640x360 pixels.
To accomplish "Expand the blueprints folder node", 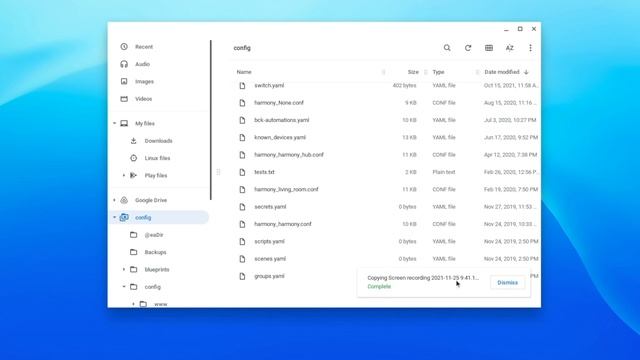I will click(x=124, y=269).
